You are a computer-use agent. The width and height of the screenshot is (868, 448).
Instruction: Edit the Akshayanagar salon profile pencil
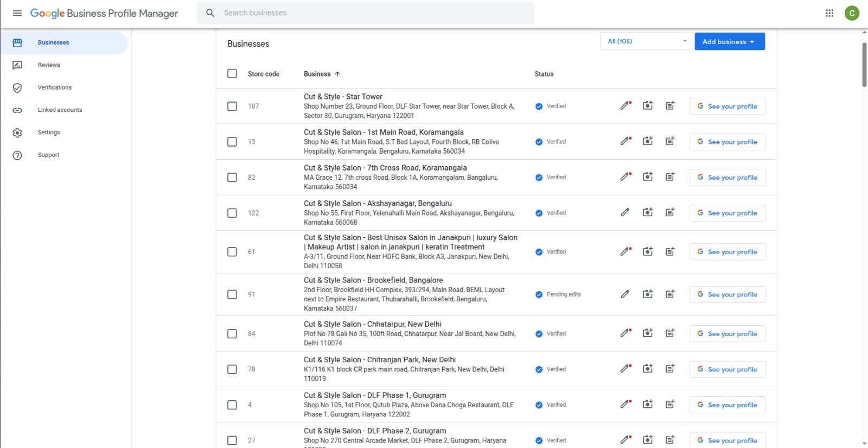(x=626, y=213)
